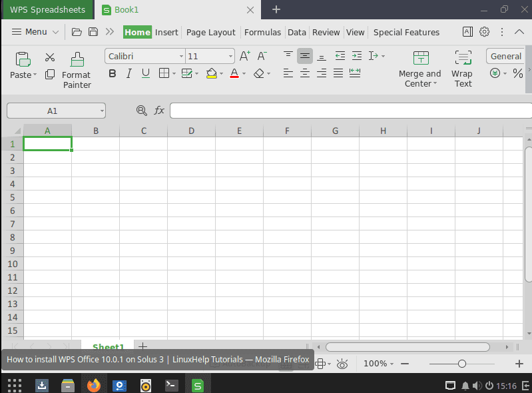Image resolution: width=532 pixels, height=393 pixels.
Task: Add a new sheet with plus button
Action: click(x=143, y=346)
